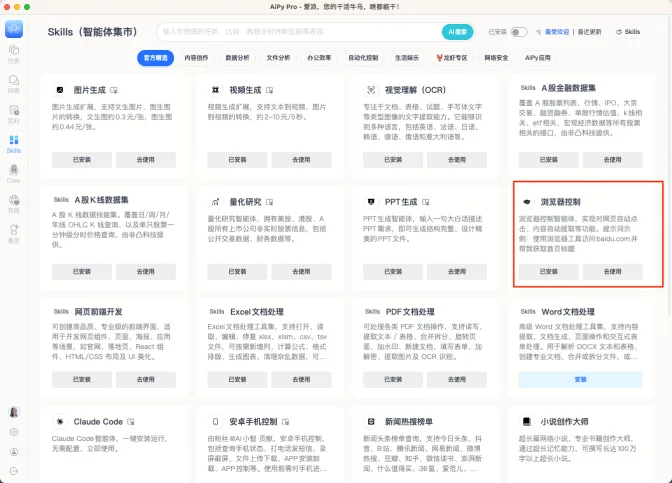Click 去使用 on the A股K线数据集 card

click(146, 272)
